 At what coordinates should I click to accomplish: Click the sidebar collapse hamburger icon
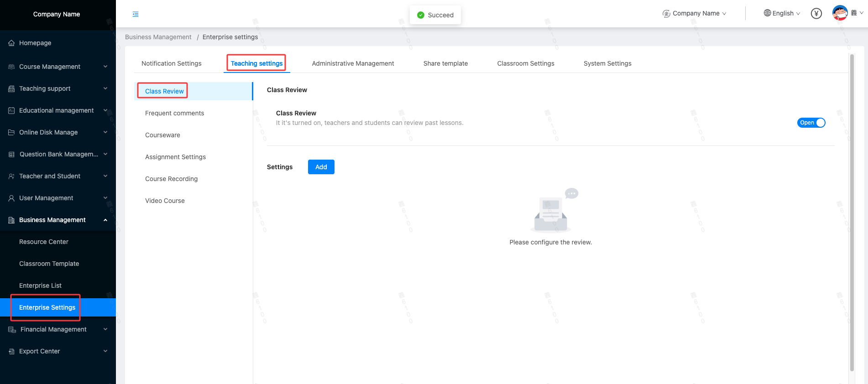pyautogui.click(x=136, y=14)
